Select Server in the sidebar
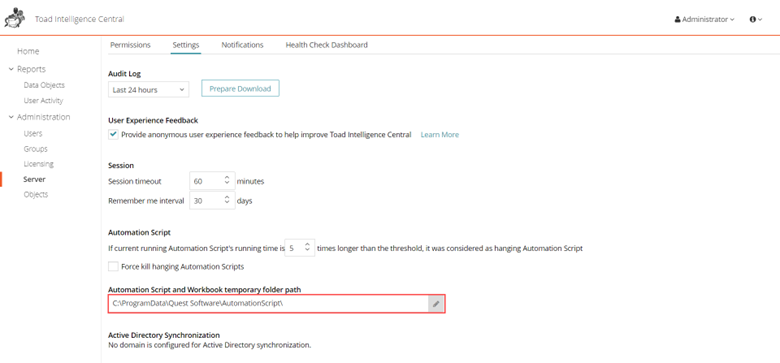 (34, 179)
